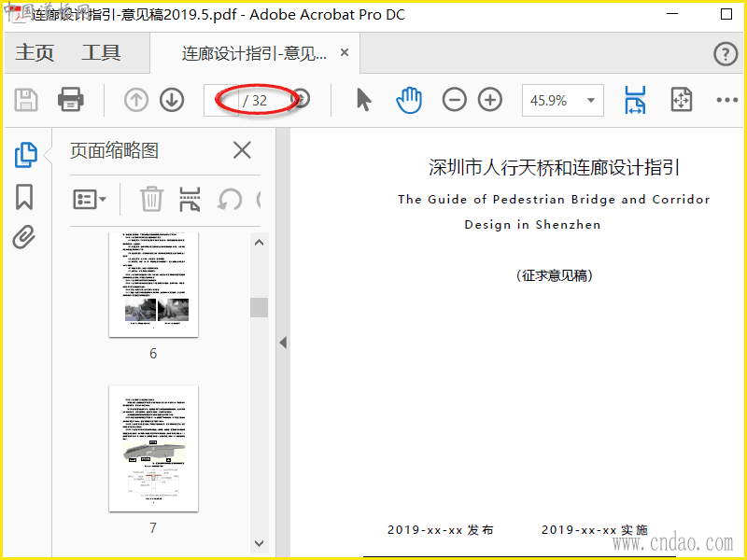
Task: Click thumbnail scrollbar down arrow
Action: [260, 543]
